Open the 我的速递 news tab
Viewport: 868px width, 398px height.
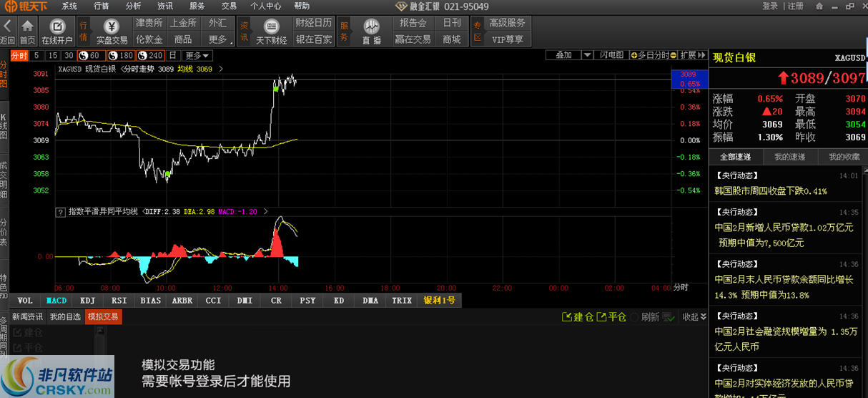[789, 157]
